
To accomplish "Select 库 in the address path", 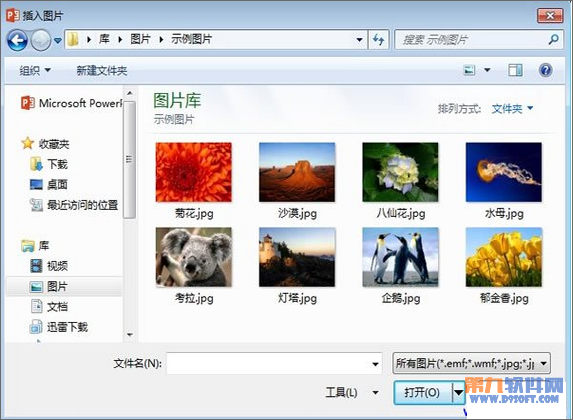I will (104, 39).
